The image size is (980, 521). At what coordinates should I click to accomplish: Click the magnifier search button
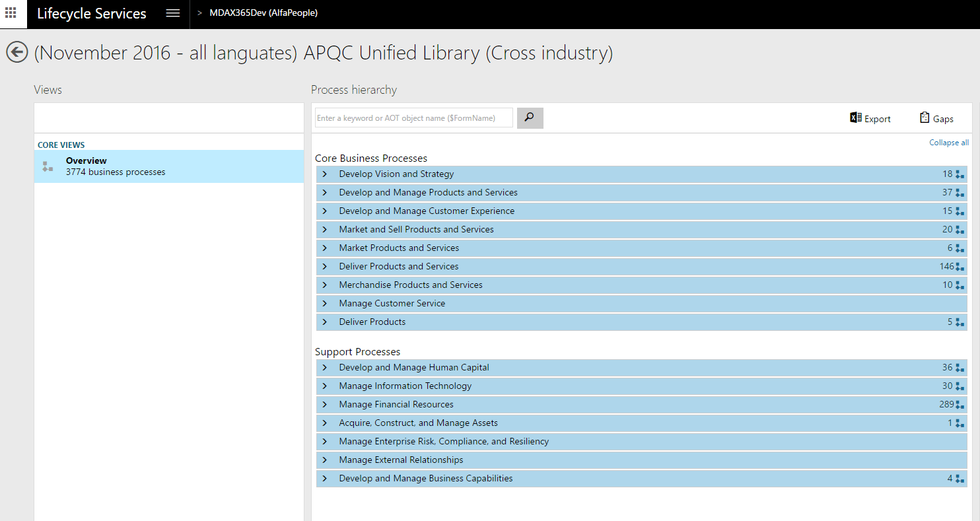click(530, 118)
